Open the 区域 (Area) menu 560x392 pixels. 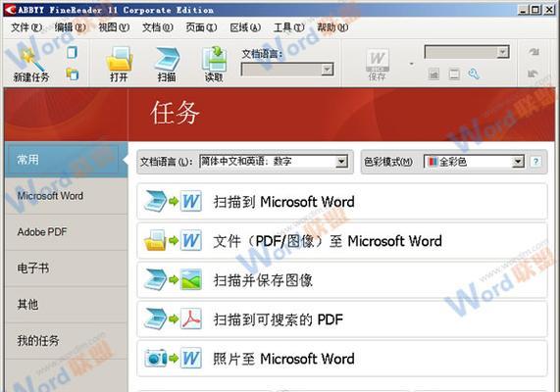[x=245, y=27]
